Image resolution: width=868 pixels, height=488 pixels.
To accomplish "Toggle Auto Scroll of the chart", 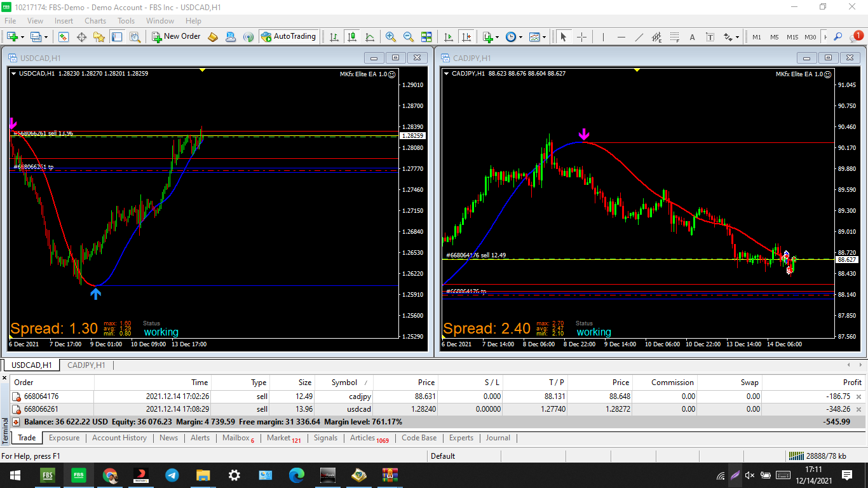I will coord(449,37).
